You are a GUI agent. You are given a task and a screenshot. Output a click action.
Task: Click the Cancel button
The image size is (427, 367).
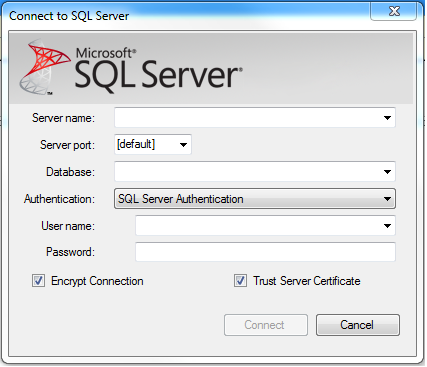coord(358,325)
